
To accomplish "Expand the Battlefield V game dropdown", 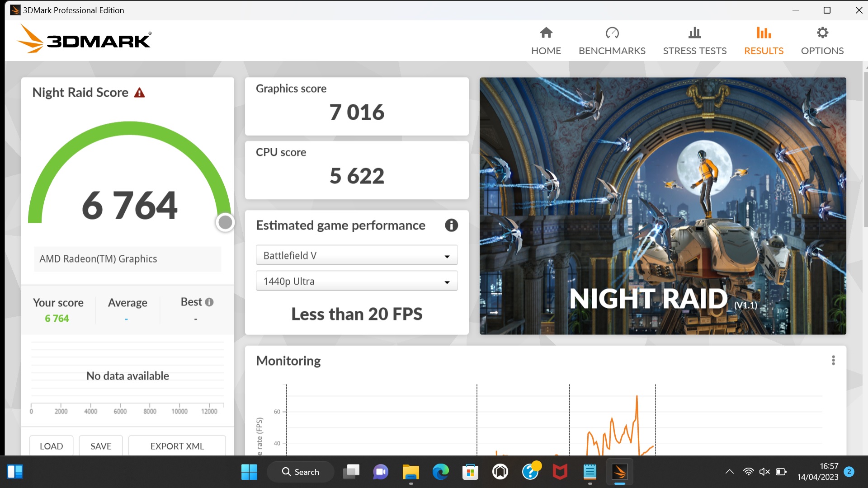I will [x=356, y=255].
